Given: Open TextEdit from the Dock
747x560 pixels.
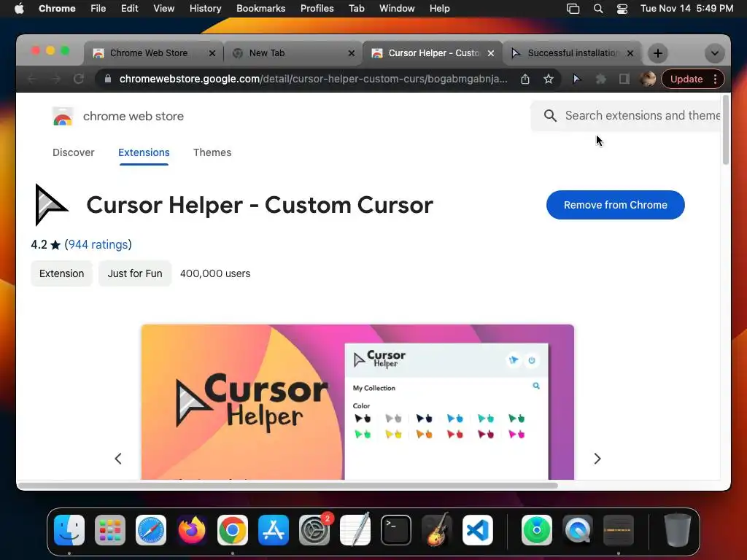Looking at the screenshot, I should pyautogui.click(x=355, y=529).
